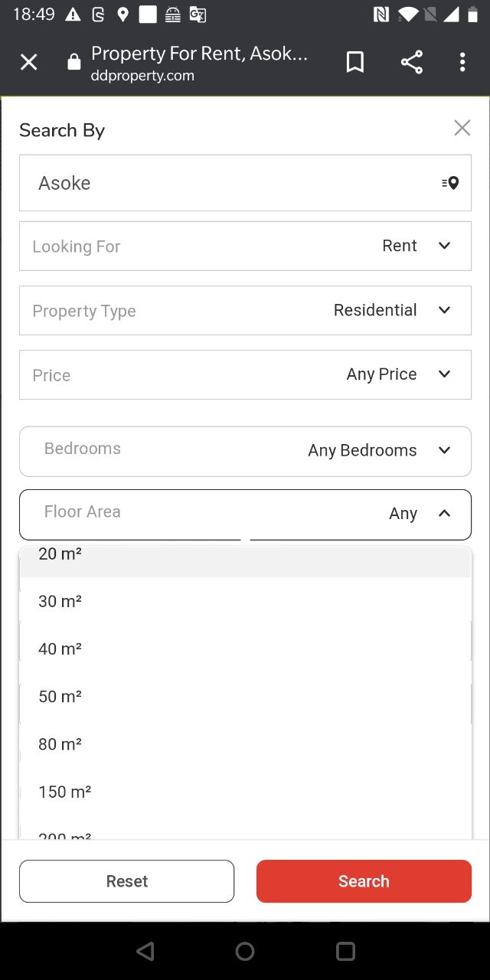Open the Android recent apps square

click(345, 951)
